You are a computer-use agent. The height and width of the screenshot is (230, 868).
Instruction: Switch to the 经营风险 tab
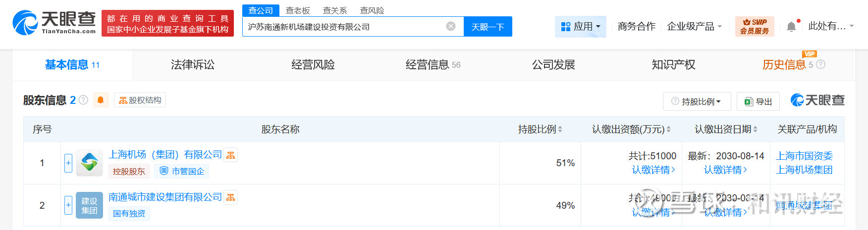click(313, 65)
